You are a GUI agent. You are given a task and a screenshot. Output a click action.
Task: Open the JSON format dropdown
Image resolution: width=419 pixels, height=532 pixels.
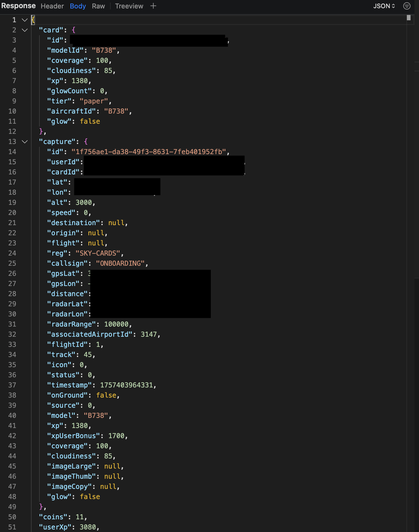coord(384,6)
